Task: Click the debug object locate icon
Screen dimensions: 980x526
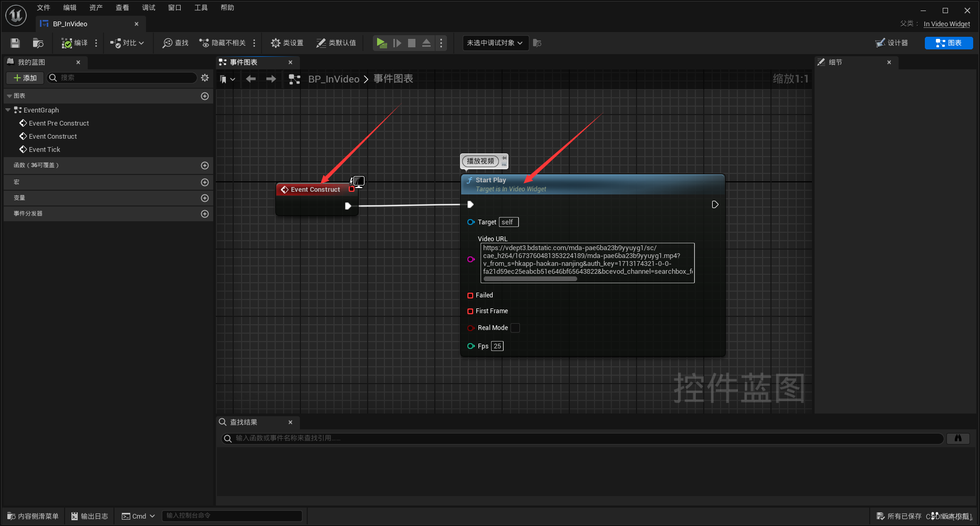Action: click(537, 43)
